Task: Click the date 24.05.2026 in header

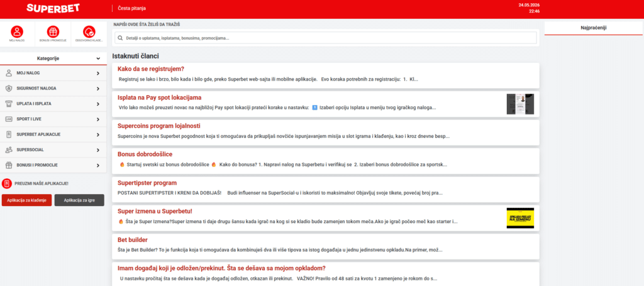Action: pos(529,5)
